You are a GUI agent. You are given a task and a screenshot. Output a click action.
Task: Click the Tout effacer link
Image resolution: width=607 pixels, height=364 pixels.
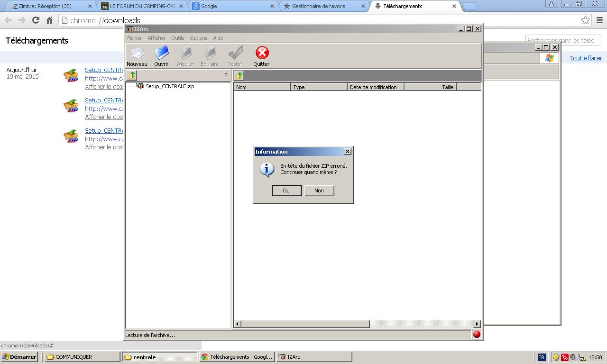[x=586, y=58]
